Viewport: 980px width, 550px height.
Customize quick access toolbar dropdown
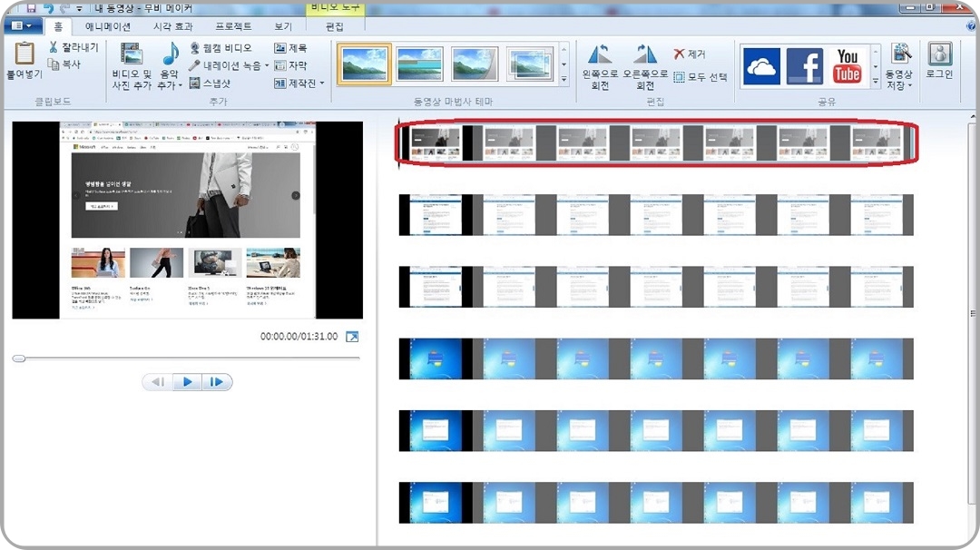coord(79,8)
